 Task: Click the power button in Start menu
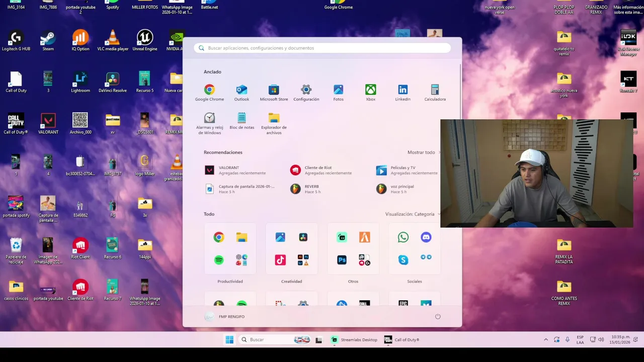pos(438,316)
